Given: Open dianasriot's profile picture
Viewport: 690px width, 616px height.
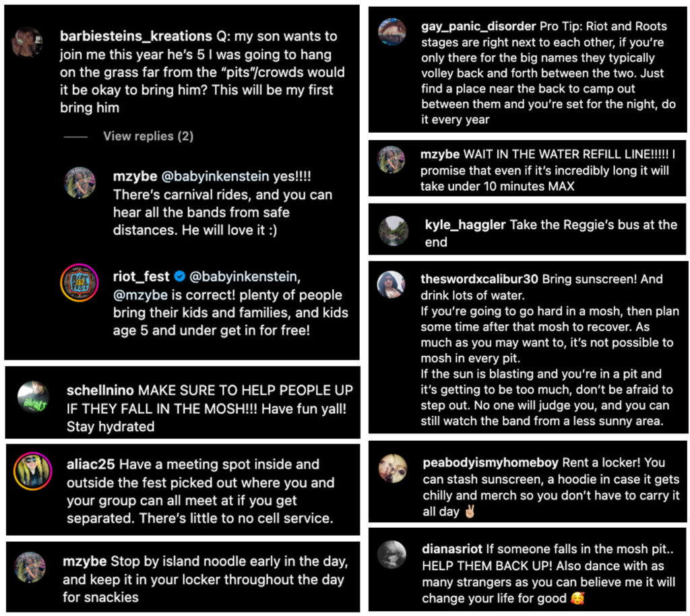Looking at the screenshot, I should (x=391, y=555).
